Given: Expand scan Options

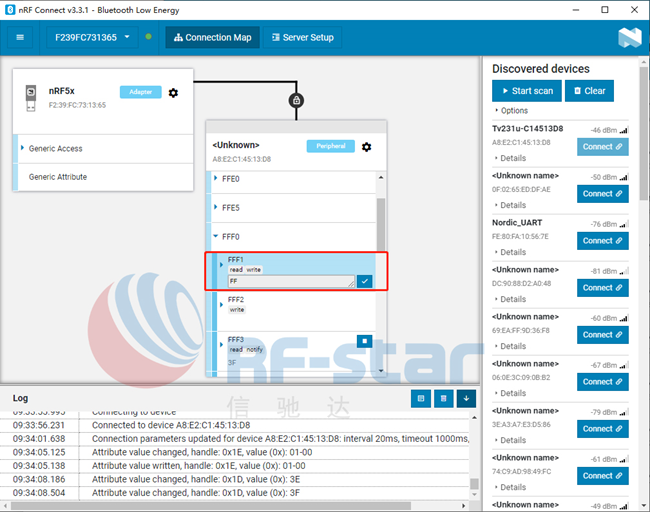Looking at the screenshot, I should (512, 111).
